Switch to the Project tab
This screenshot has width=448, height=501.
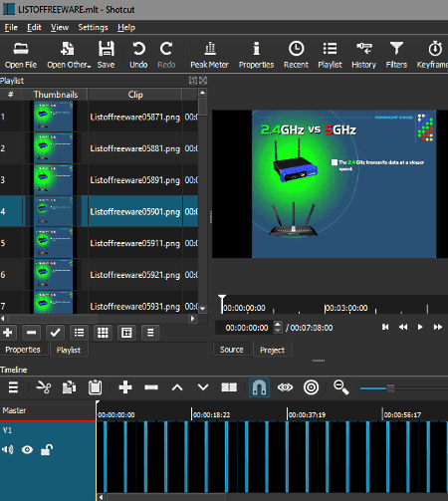273,350
